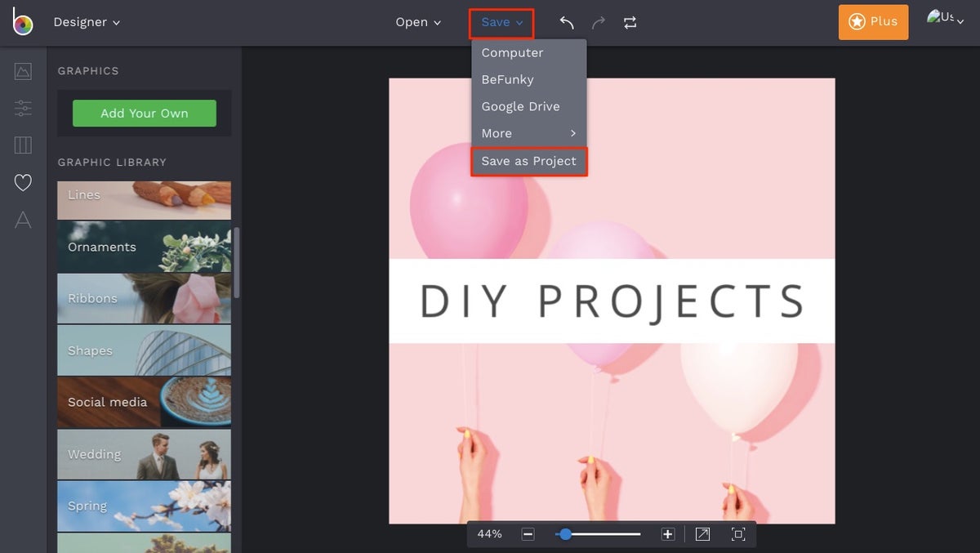Expand the More submenu under Save
The width and height of the screenshot is (980, 553).
[x=528, y=133]
